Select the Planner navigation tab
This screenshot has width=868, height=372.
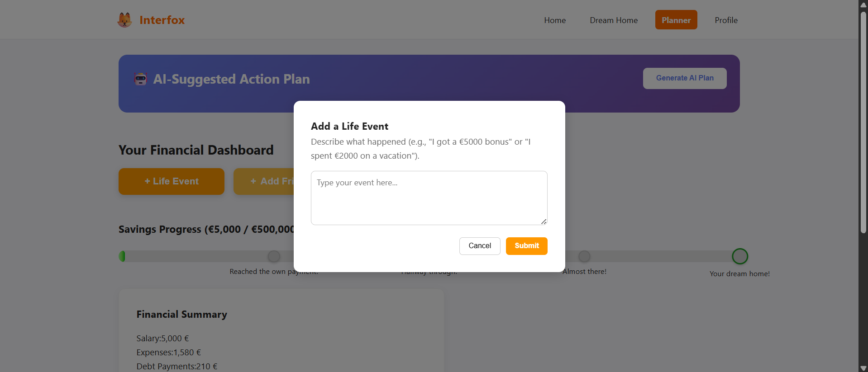pos(676,20)
